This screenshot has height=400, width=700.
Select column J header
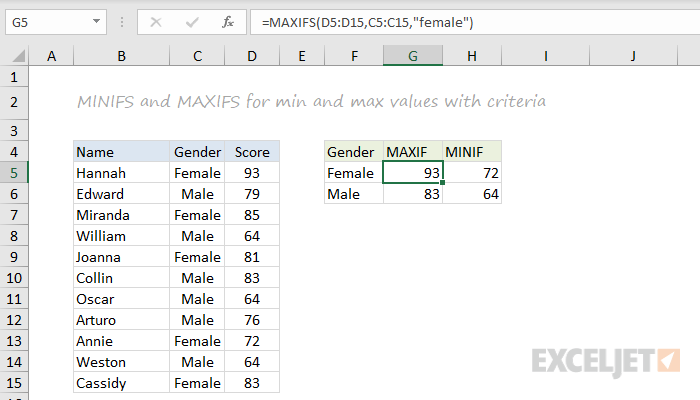click(633, 56)
